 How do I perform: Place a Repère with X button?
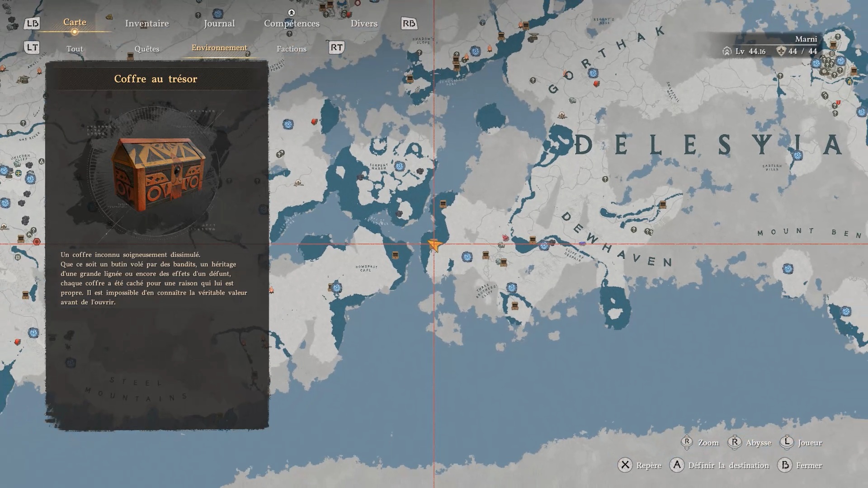click(x=625, y=465)
